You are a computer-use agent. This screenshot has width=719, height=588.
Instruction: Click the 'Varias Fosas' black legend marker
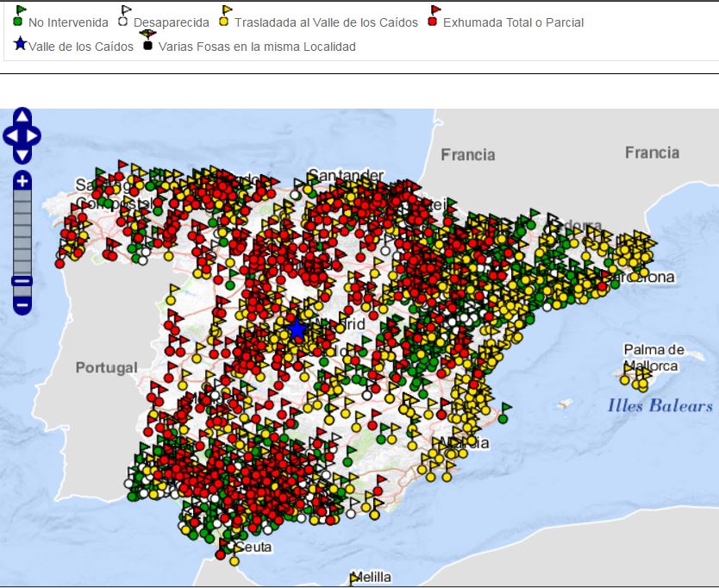click(x=147, y=41)
